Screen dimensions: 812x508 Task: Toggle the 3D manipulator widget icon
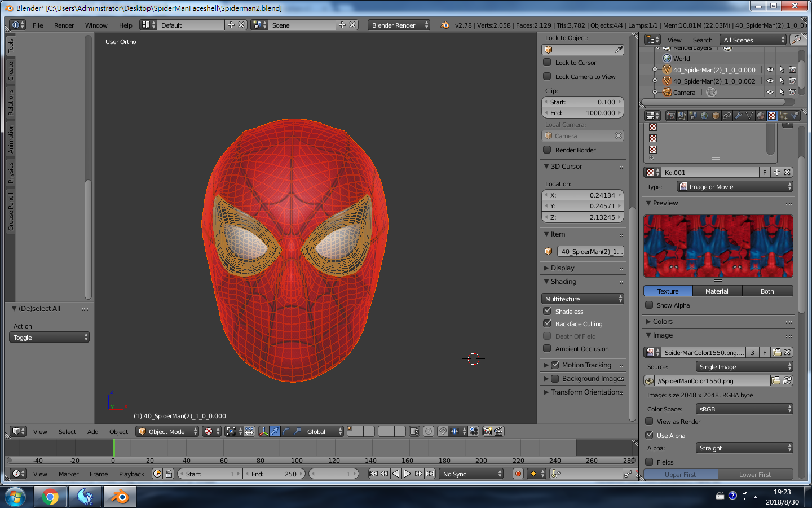pyautogui.click(x=263, y=431)
